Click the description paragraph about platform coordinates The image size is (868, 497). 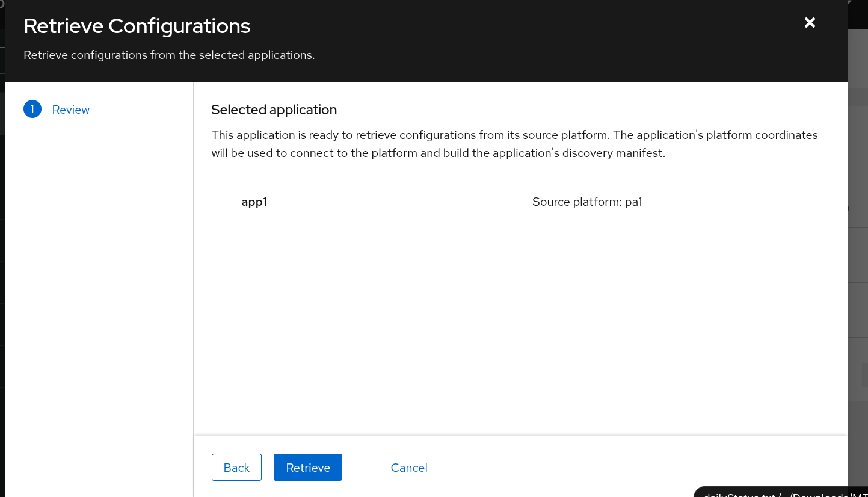coord(514,144)
